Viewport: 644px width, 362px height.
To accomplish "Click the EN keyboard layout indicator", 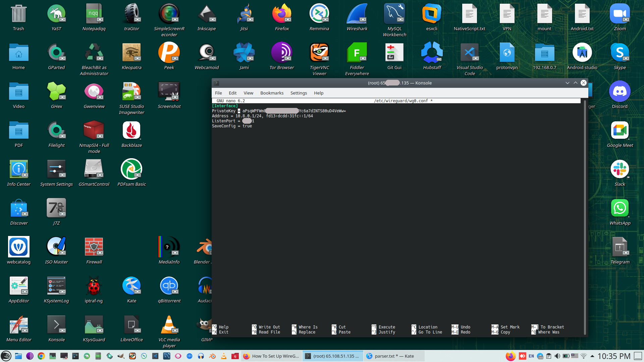I will 531,356.
